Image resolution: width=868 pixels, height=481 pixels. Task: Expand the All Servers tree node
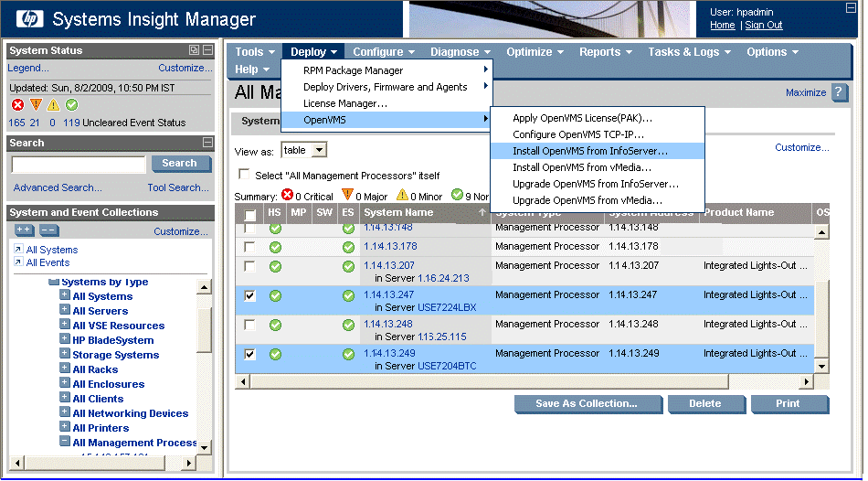(x=65, y=310)
